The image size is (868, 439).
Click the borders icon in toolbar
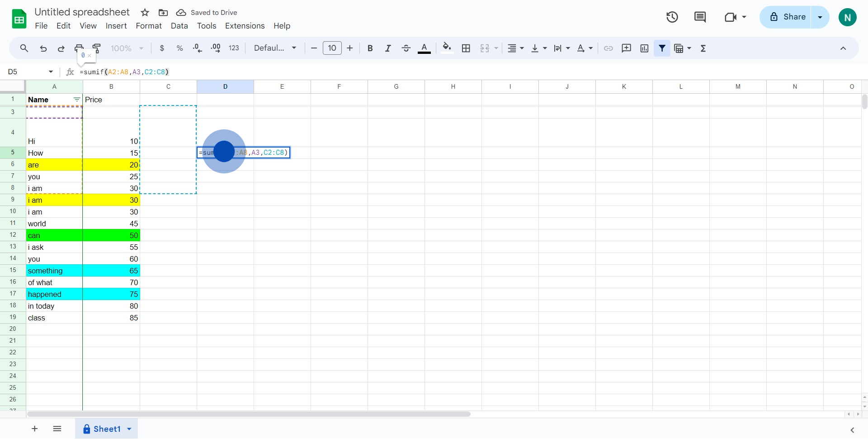(466, 48)
